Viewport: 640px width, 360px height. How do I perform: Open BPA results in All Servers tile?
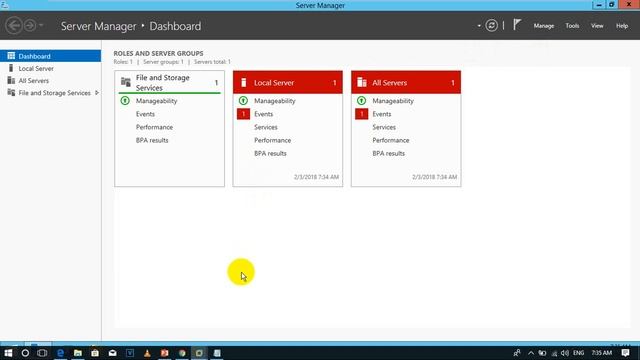tap(389, 153)
